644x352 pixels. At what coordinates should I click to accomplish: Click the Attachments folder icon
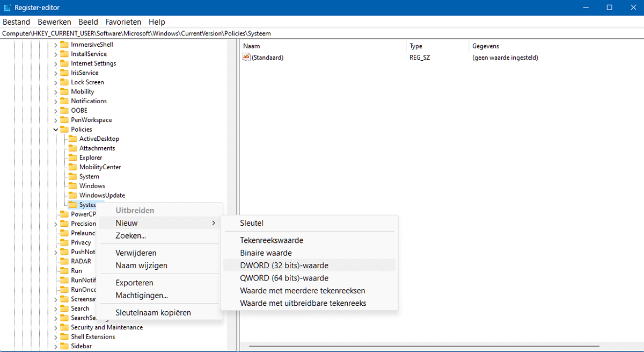(x=73, y=148)
